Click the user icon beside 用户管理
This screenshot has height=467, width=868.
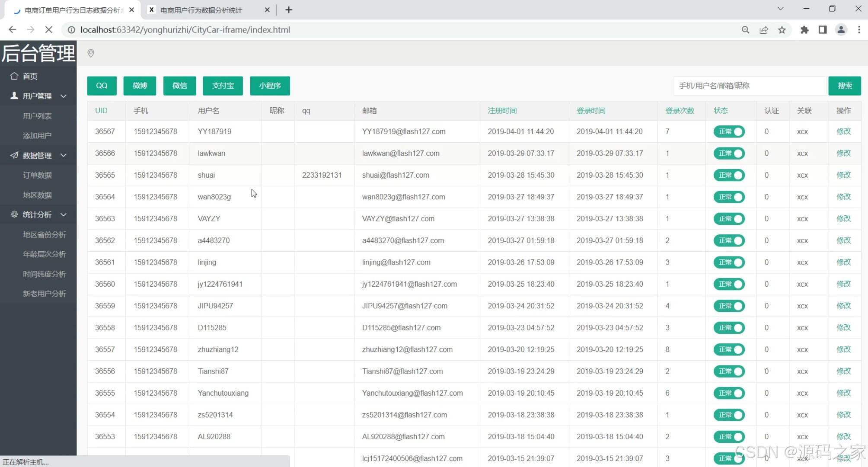pyautogui.click(x=14, y=96)
